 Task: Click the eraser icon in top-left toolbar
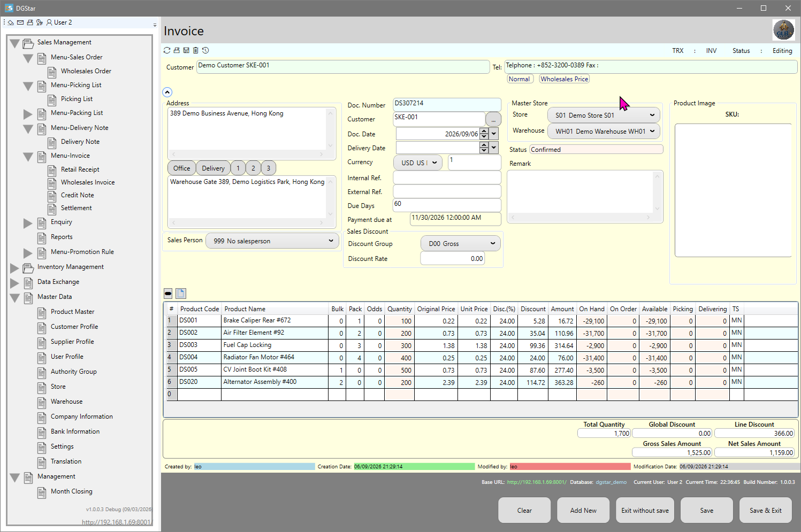(11, 22)
